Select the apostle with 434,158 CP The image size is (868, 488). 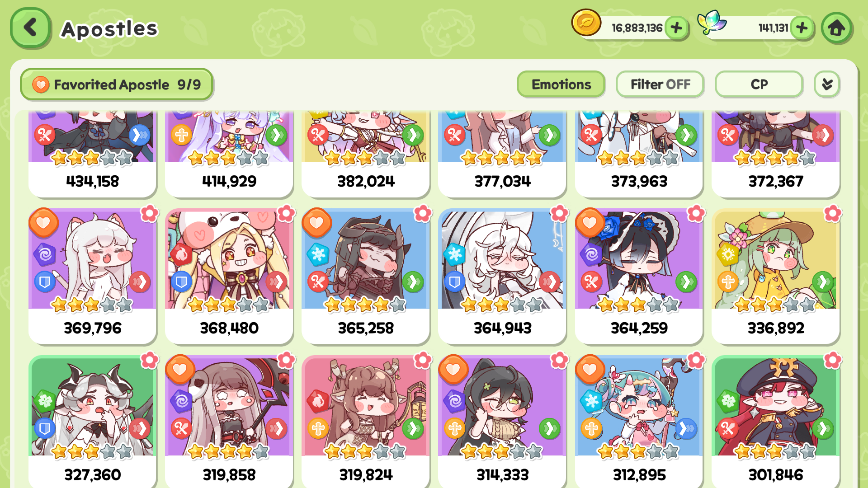pos(93,154)
